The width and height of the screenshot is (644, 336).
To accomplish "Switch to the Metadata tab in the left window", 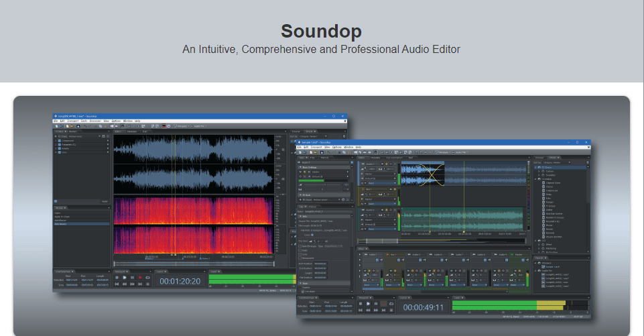I will click(132, 131).
